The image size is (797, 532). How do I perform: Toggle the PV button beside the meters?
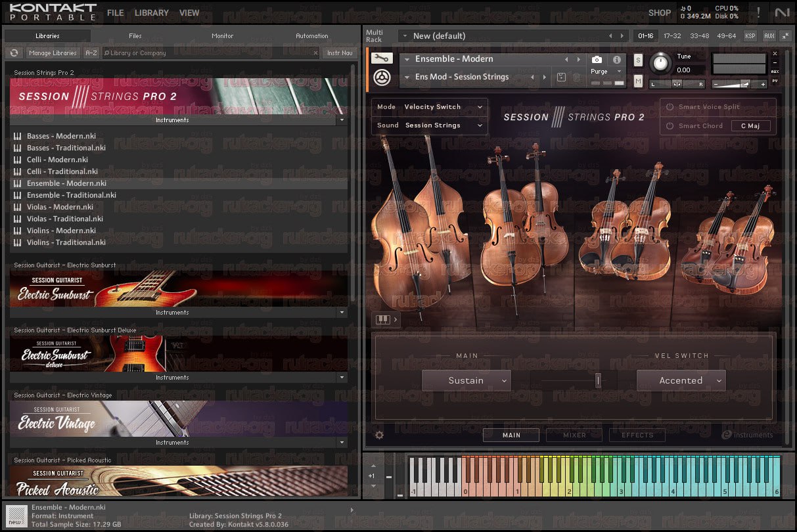click(x=775, y=81)
